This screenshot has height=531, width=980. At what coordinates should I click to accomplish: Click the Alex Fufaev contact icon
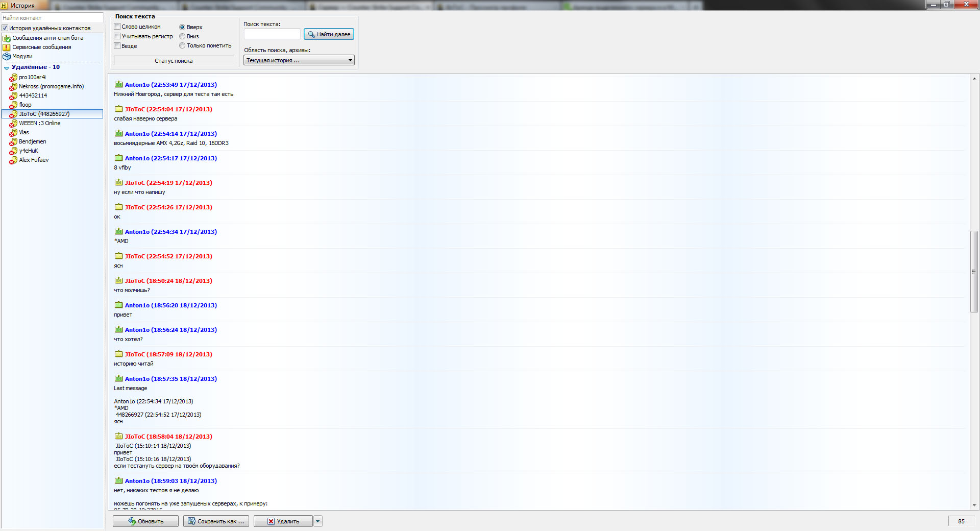[x=13, y=160]
